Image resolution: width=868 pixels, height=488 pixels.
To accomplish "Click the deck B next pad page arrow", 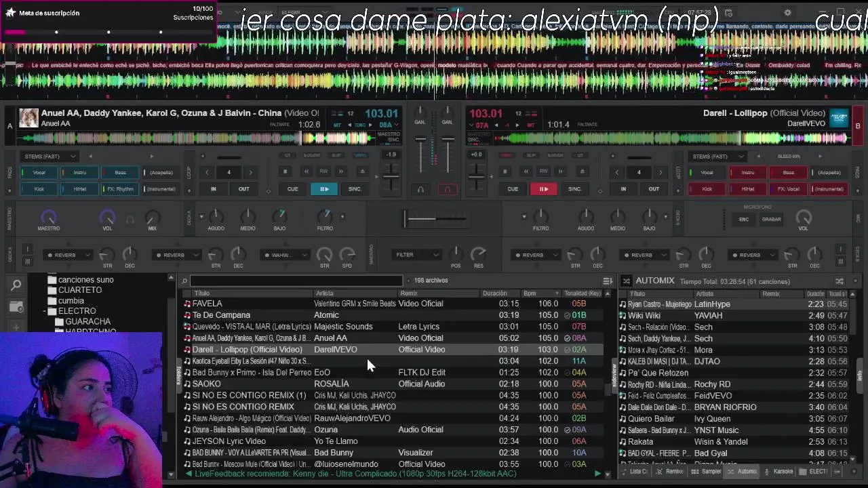I will 819,157.
